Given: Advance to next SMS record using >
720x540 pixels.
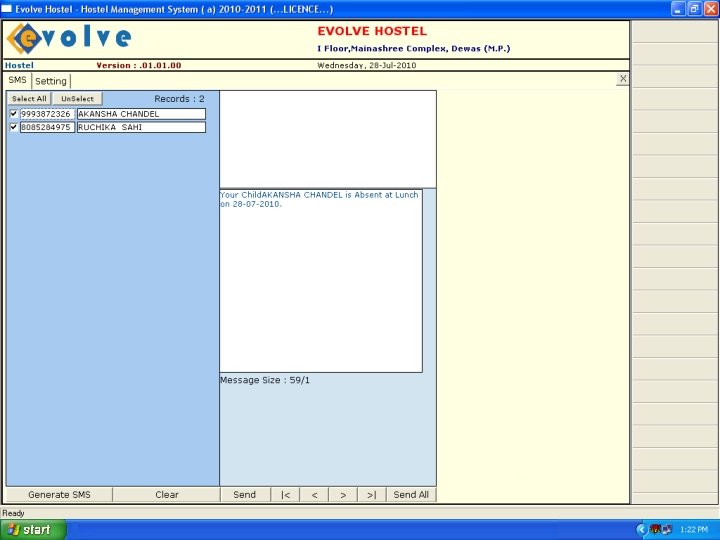Looking at the screenshot, I should click(x=343, y=495).
